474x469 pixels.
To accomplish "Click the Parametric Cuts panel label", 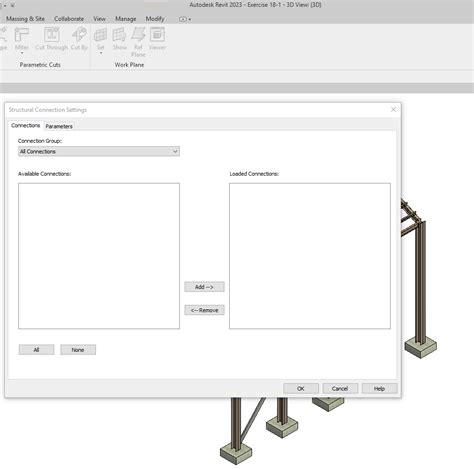I will click(40, 65).
